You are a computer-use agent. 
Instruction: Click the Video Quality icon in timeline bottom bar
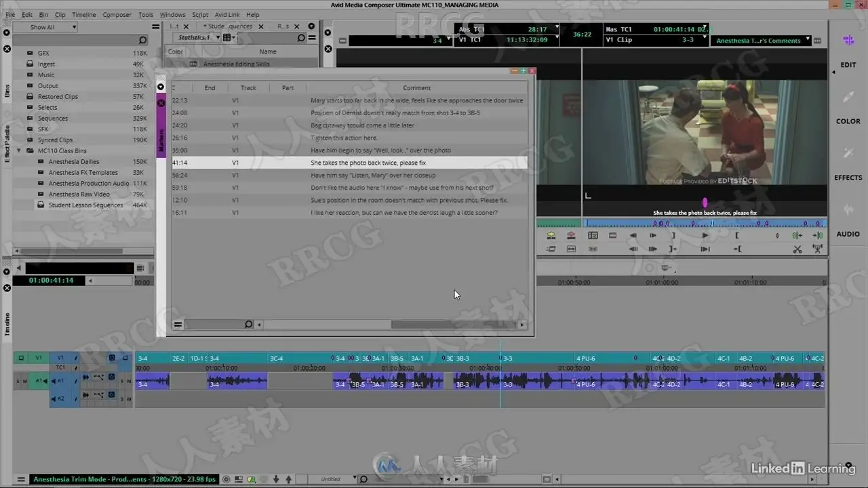(x=252, y=479)
